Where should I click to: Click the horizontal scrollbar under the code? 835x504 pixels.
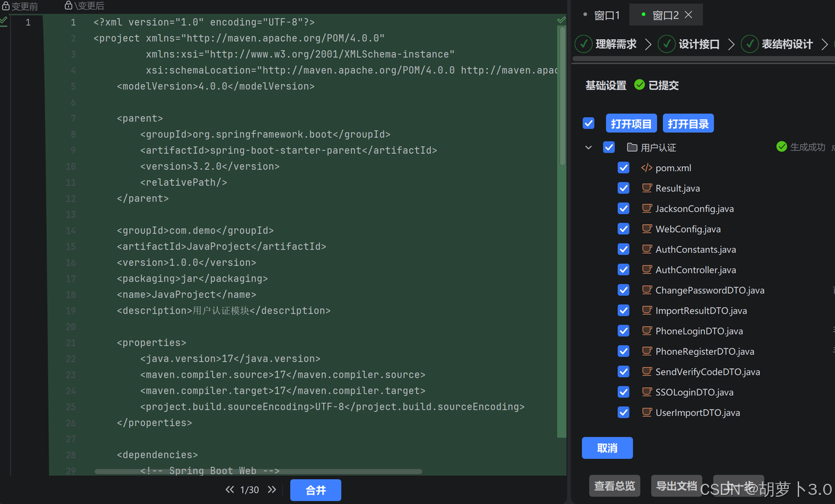point(258,471)
